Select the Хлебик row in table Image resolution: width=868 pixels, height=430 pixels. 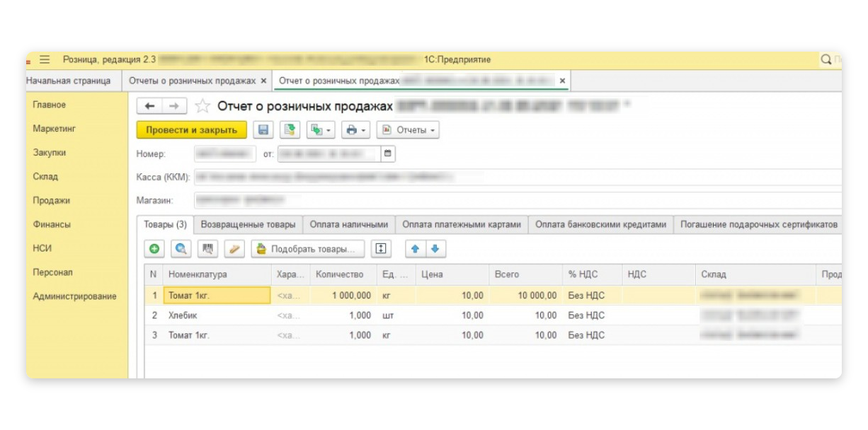coord(183,315)
